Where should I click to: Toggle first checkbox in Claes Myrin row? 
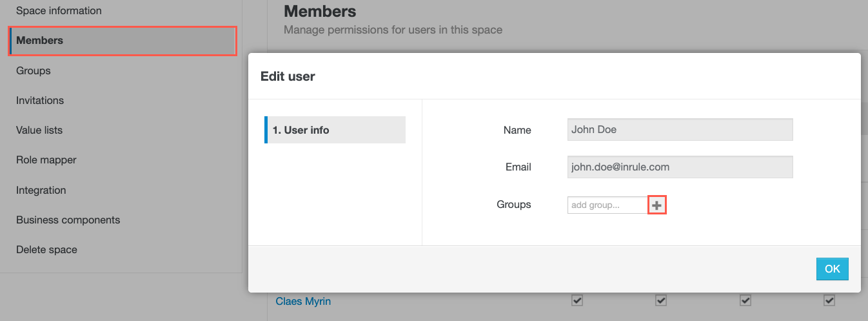577,300
